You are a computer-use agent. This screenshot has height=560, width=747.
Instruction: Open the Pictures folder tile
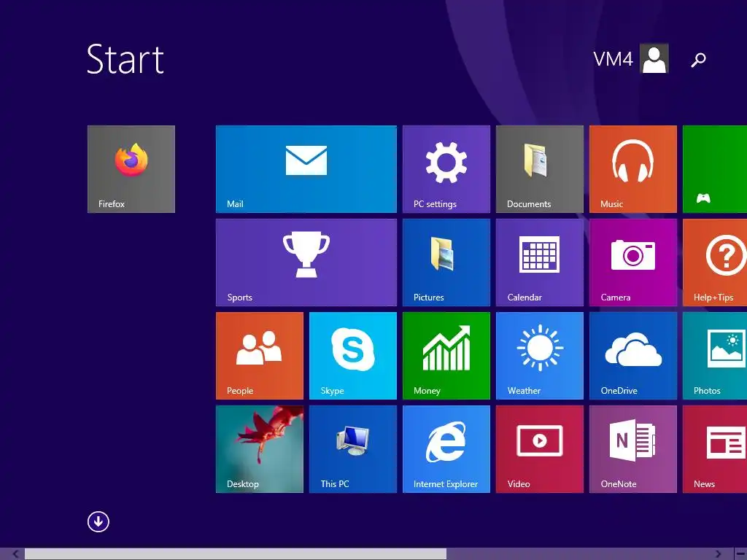click(x=446, y=262)
